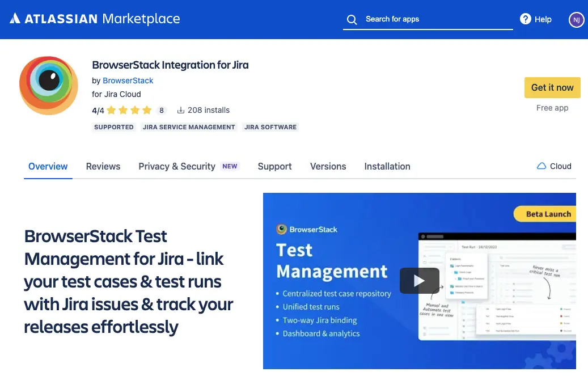Click the search magnifier icon

(352, 19)
